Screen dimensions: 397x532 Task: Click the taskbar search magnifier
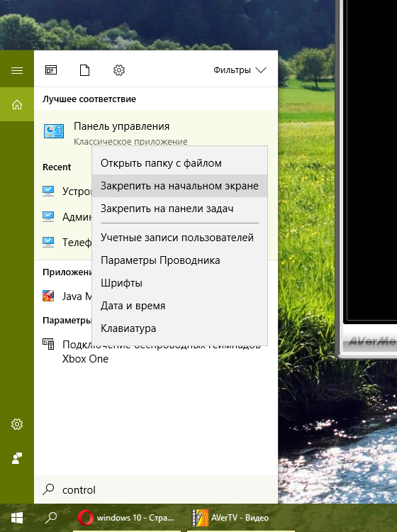click(x=51, y=518)
